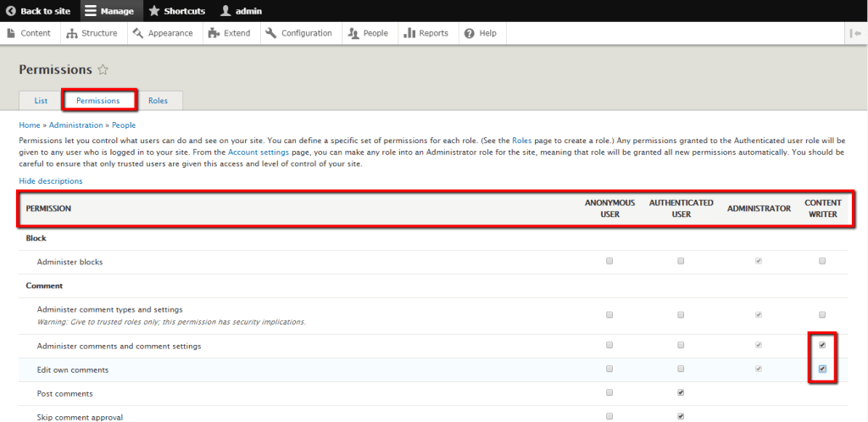Image resolution: width=868 pixels, height=422 pixels.
Task: Toggle Administer blocks for Authenticated user
Action: (681, 261)
